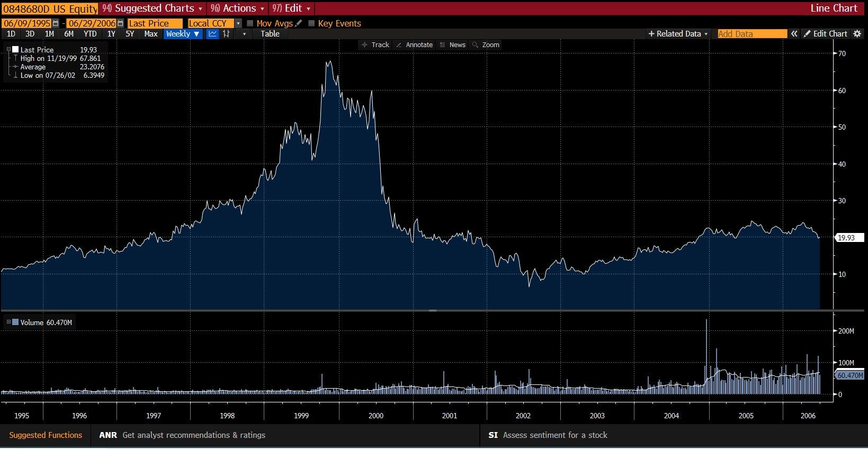
Task: Select the 1M time range
Action: click(x=49, y=34)
